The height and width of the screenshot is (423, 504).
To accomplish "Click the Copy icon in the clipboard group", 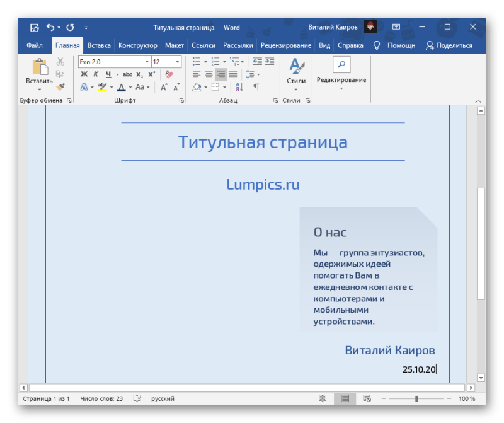I will tap(60, 74).
